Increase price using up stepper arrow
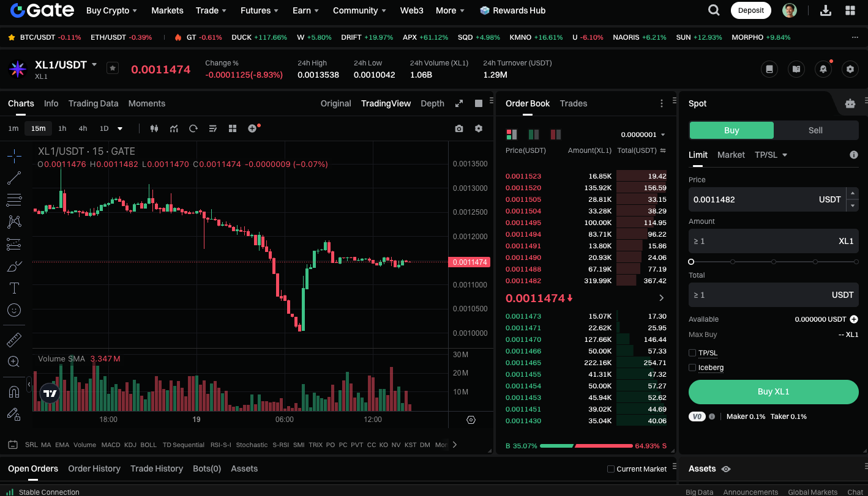The width and height of the screenshot is (868, 496). (x=852, y=193)
